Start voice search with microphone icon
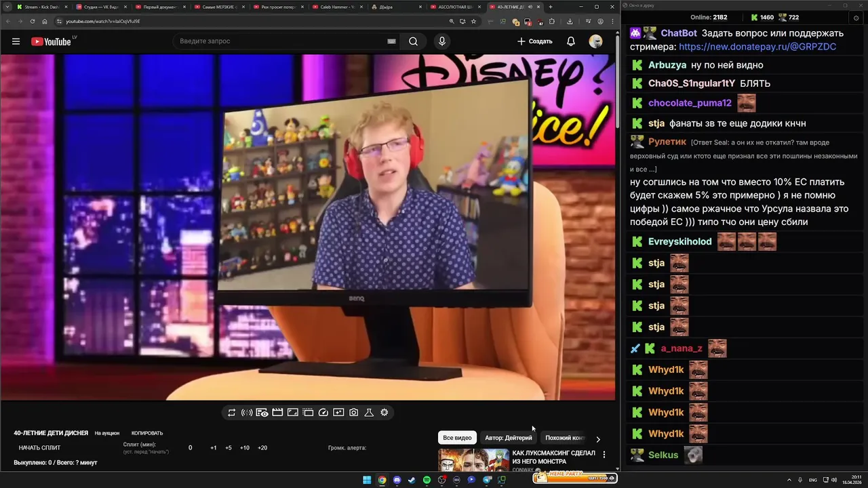868x488 pixels. point(442,41)
